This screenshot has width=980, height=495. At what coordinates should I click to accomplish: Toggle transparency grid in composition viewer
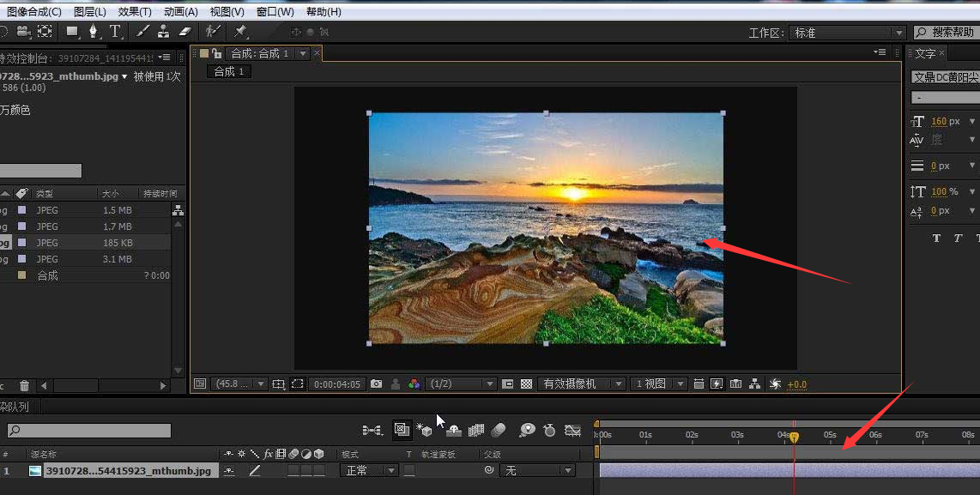(x=527, y=384)
